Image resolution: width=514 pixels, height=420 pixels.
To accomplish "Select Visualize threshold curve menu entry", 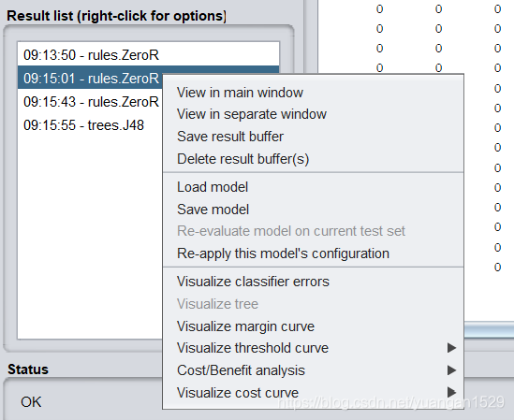I will (313, 348).
